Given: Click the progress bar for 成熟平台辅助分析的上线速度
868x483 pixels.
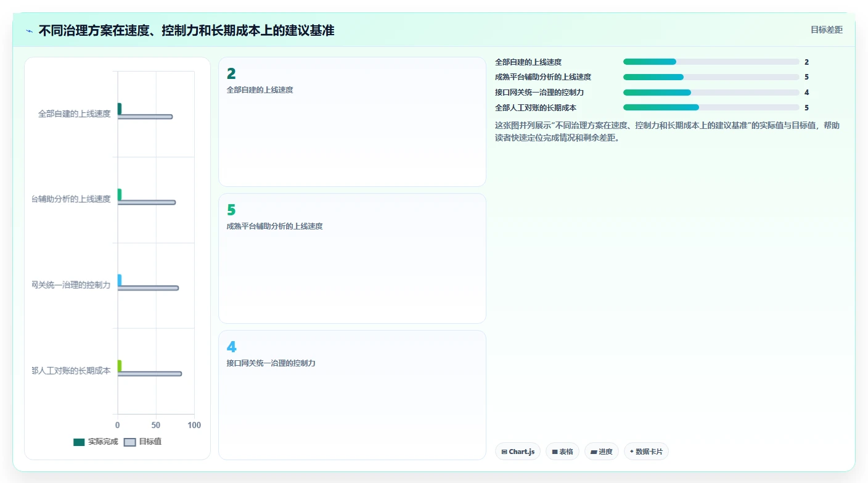Looking at the screenshot, I should click(x=711, y=77).
